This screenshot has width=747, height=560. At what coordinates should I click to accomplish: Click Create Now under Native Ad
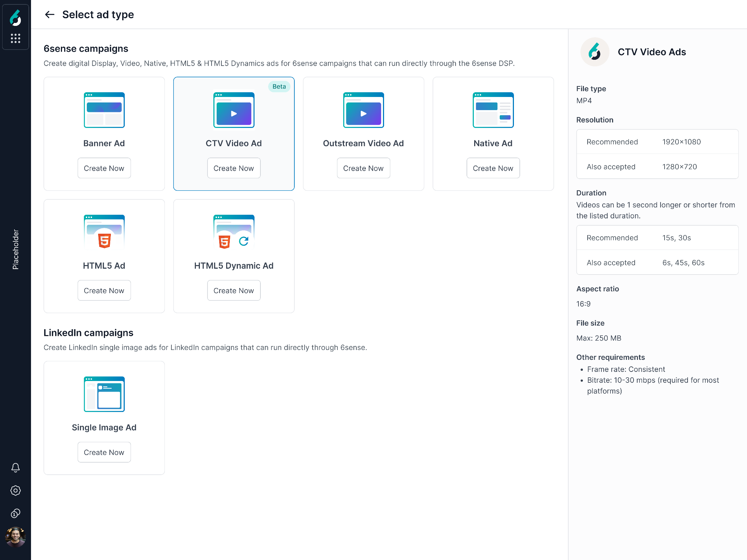tap(493, 168)
